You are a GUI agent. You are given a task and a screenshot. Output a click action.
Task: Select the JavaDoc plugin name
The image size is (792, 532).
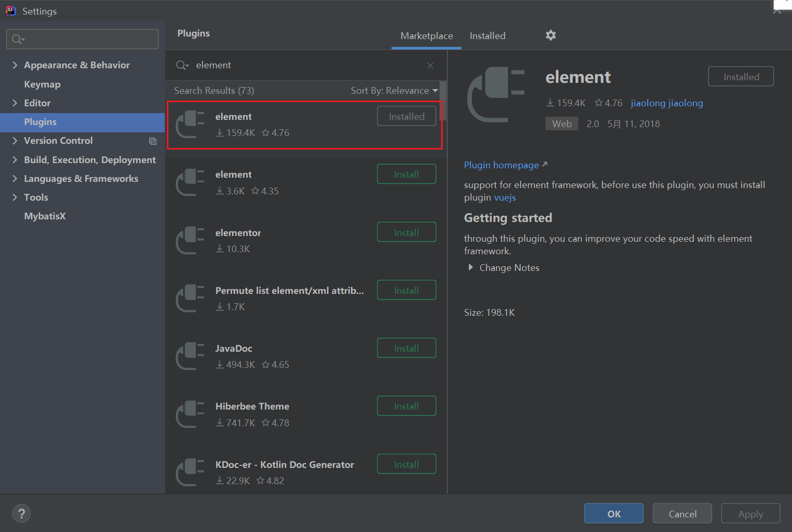tap(234, 349)
